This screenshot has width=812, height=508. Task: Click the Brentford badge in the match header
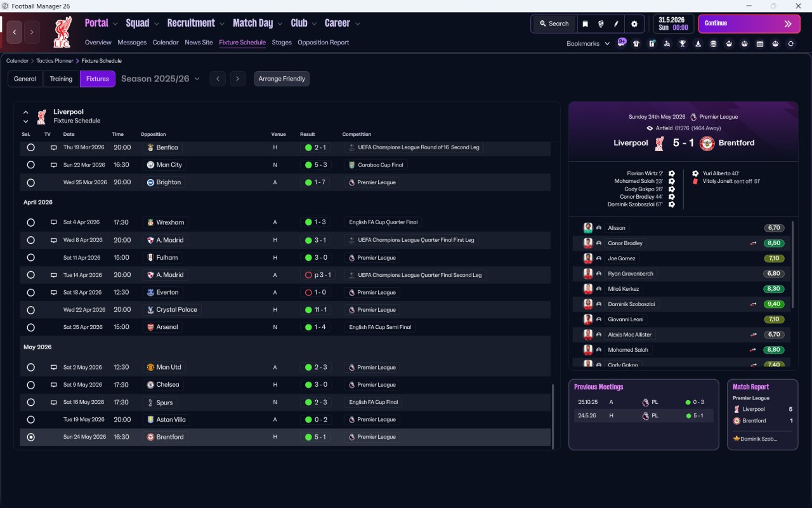click(x=707, y=143)
